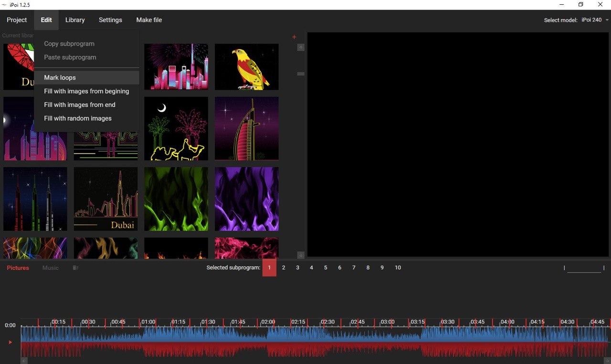Open the Library menu
Viewport: 611px width, 364px height.
[75, 20]
